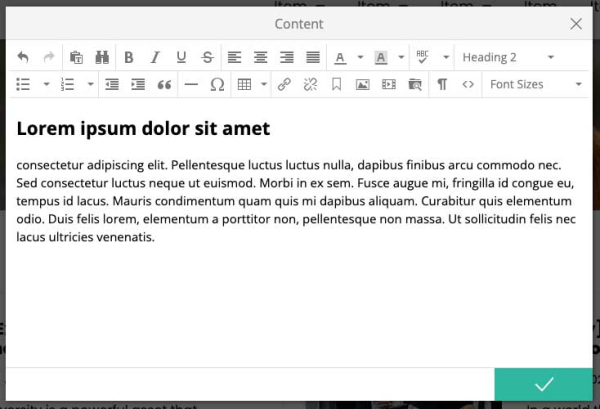The width and height of the screenshot is (600, 409).
Task: Undo the last edit
Action: coord(23,57)
